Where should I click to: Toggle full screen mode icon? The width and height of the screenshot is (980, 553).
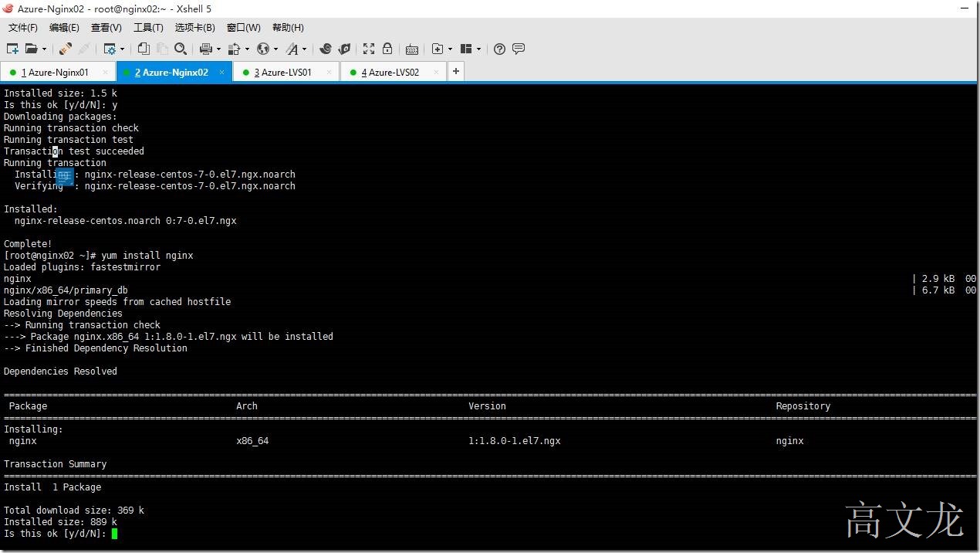point(369,49)
